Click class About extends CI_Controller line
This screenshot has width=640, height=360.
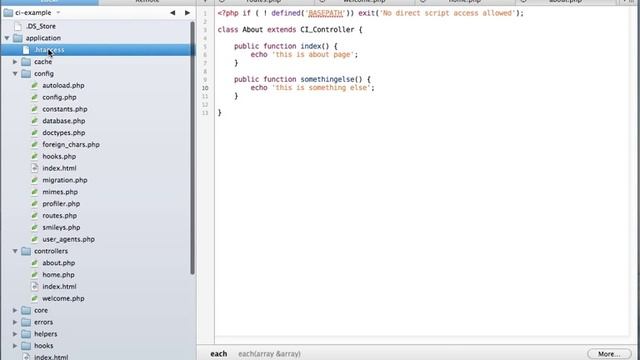coord(290,29)
